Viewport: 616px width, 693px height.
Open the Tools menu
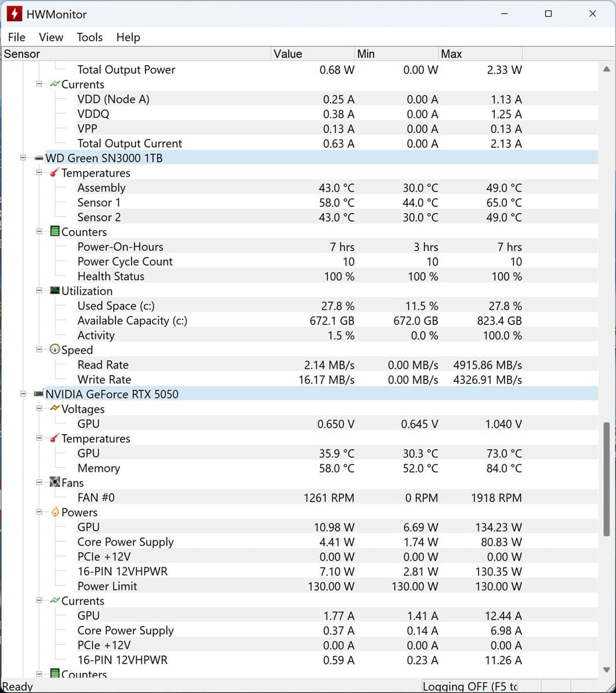(x=89, y=37)
